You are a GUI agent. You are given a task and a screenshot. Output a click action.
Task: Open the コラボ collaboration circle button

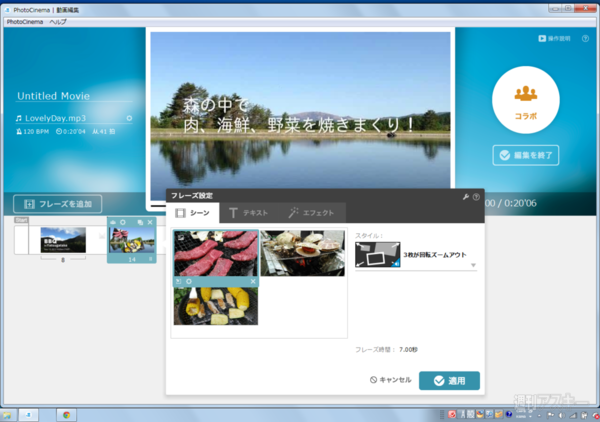(526, 100)
